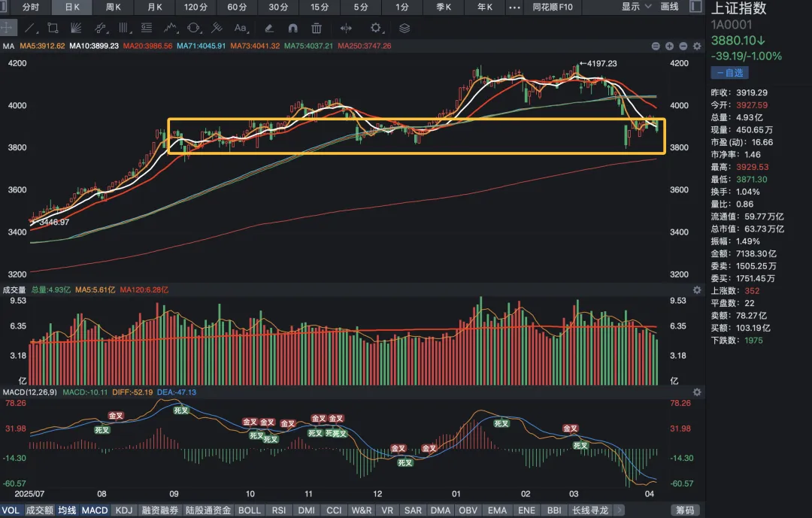
Task: Click the 金额: 7138.30亿 row
Action: click(x=744, y=254)
